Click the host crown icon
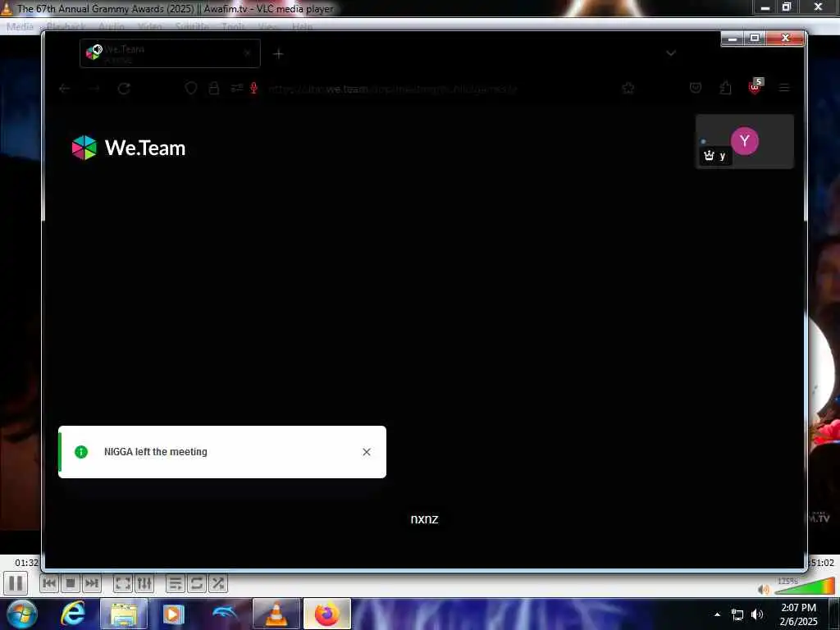This screenshot has width=840, height=630. point(710,156)
